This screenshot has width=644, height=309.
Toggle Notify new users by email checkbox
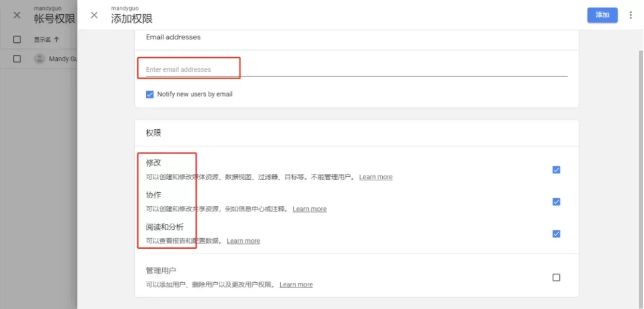click(150, 94)
